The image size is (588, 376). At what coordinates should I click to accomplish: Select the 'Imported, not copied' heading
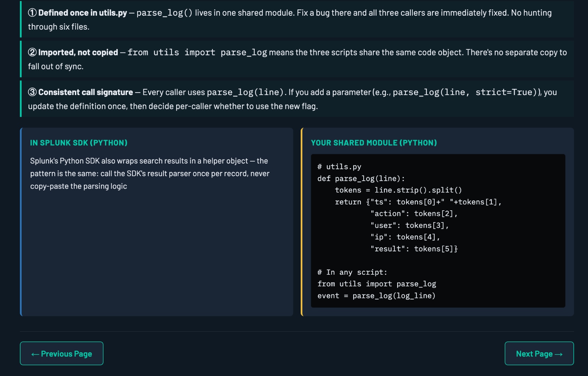[x=78, y=53]
